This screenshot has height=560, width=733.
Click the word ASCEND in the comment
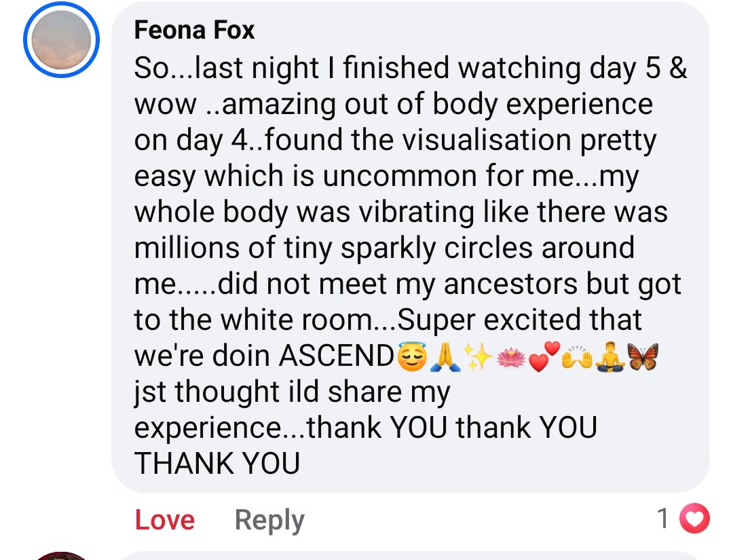(336, 356)
